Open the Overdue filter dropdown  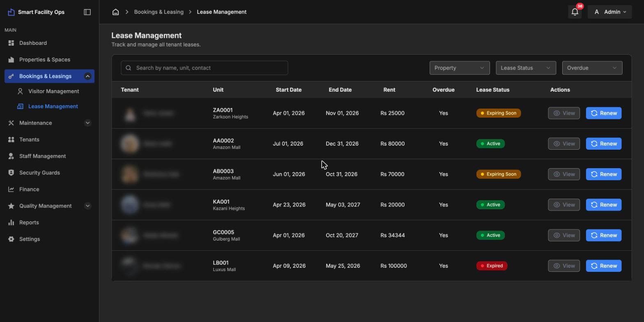coord(592,68)
